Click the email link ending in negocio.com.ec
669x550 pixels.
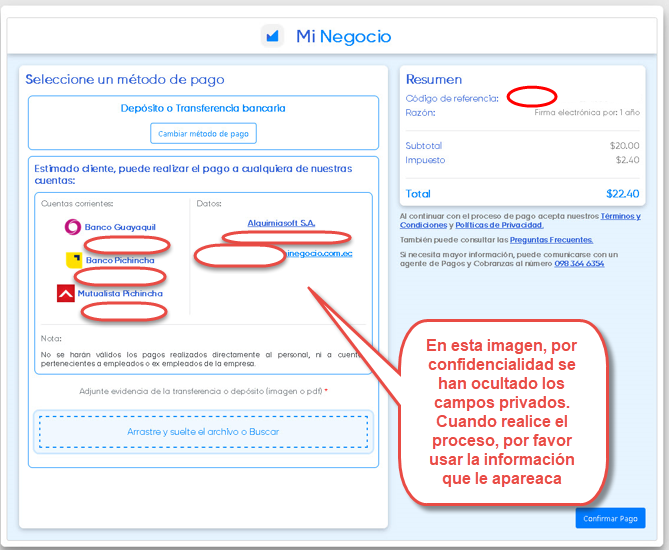coord(319,253)
